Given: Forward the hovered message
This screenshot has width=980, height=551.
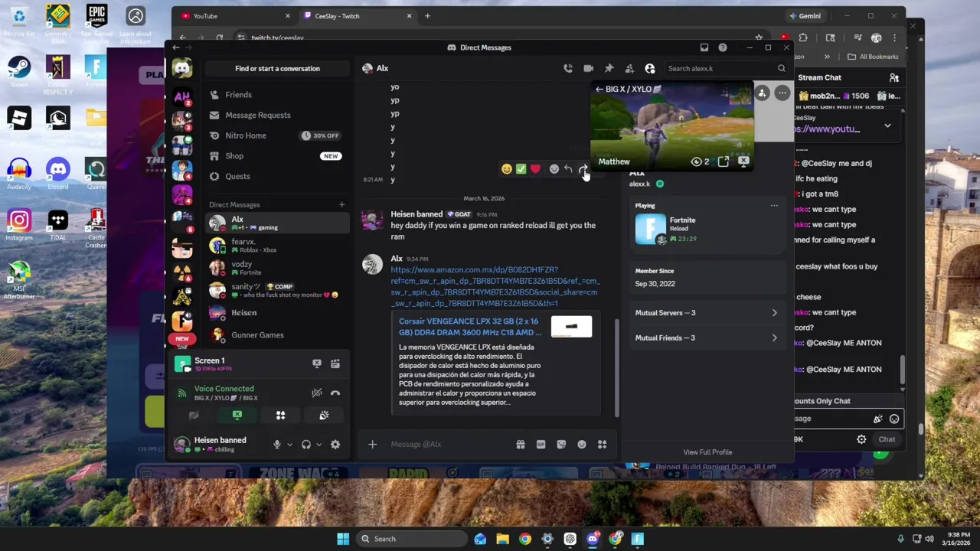Looking at the screenshot, I should pyautogui.click(x=583, y=169).
